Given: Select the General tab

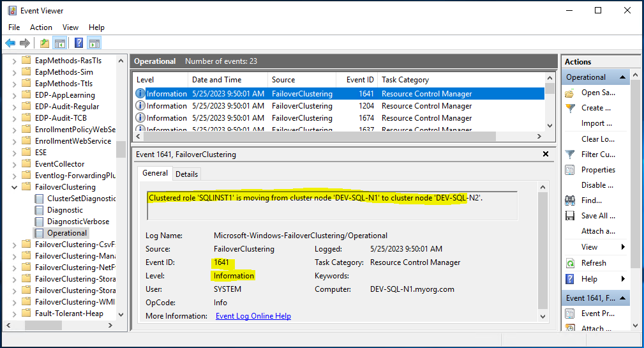Looking at the screenshot, I should pos(155,173).
